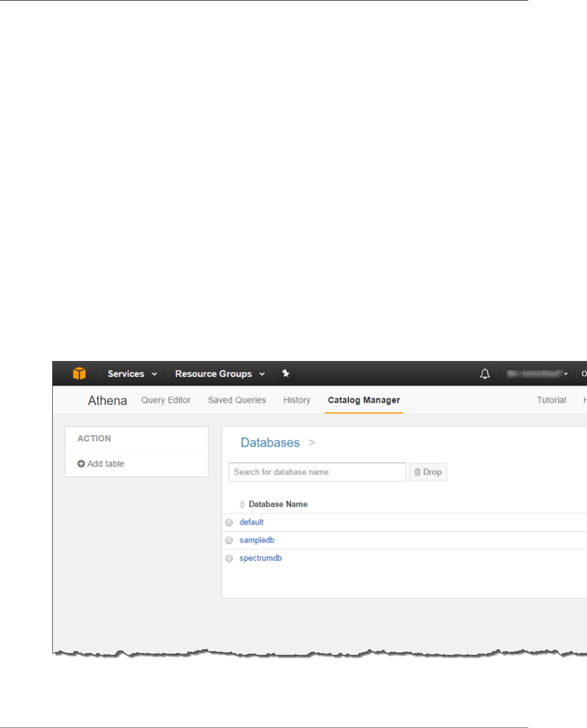
Task: Open the AWS console home cube icon
Action: tap(79, 374)
